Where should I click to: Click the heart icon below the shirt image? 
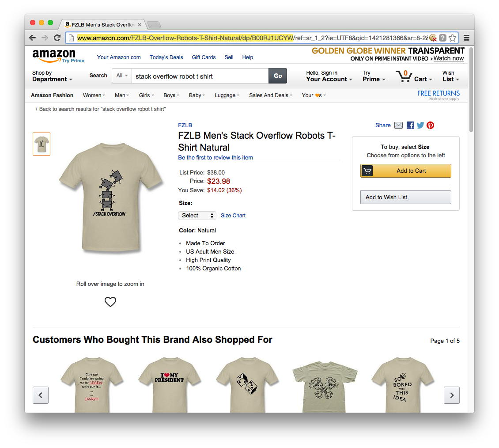point(110,302)
